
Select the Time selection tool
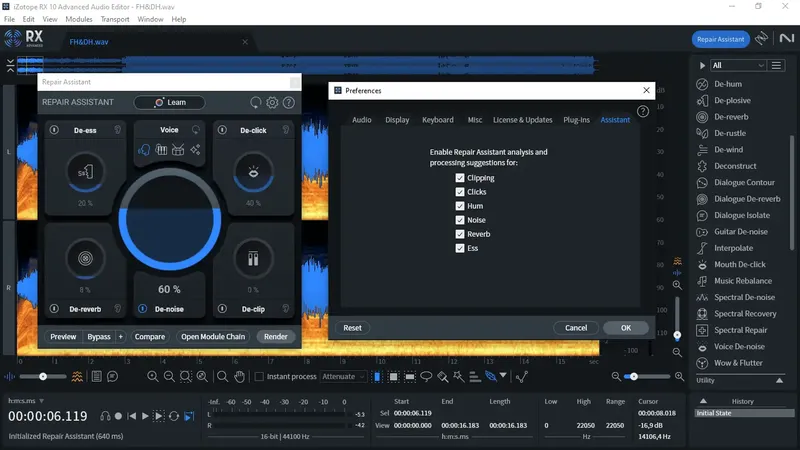(377, 377)
